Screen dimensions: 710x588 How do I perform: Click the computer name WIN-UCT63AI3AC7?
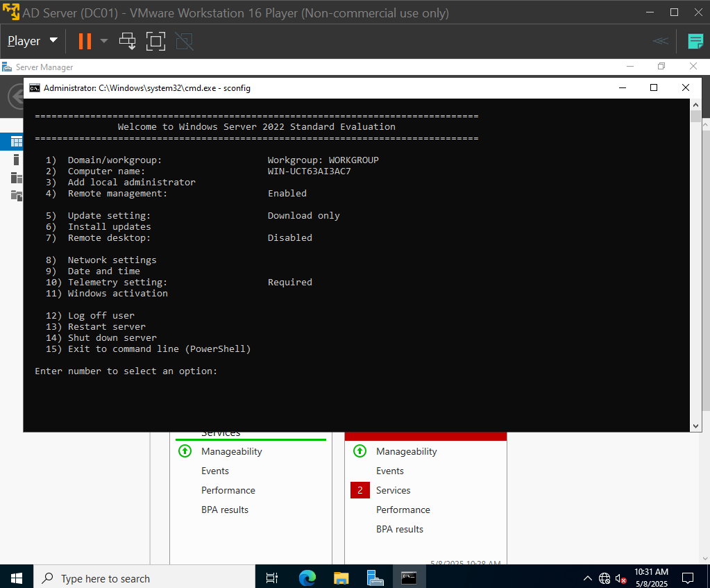tap(310, 171)
